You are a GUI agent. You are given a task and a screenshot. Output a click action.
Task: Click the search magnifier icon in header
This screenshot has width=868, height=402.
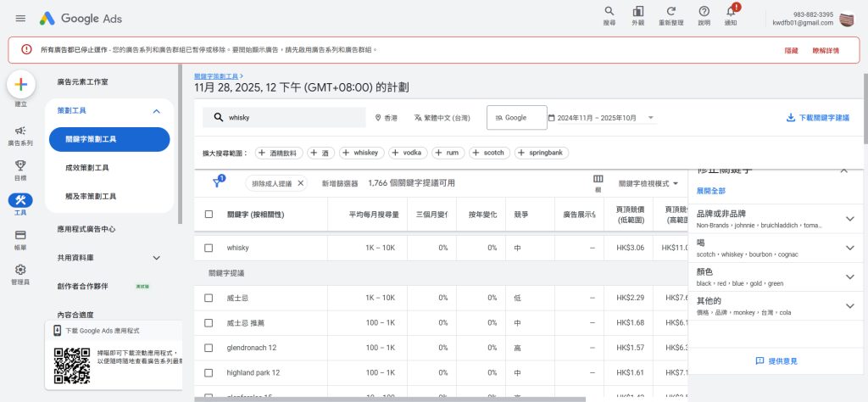click(x=609, y=12)
